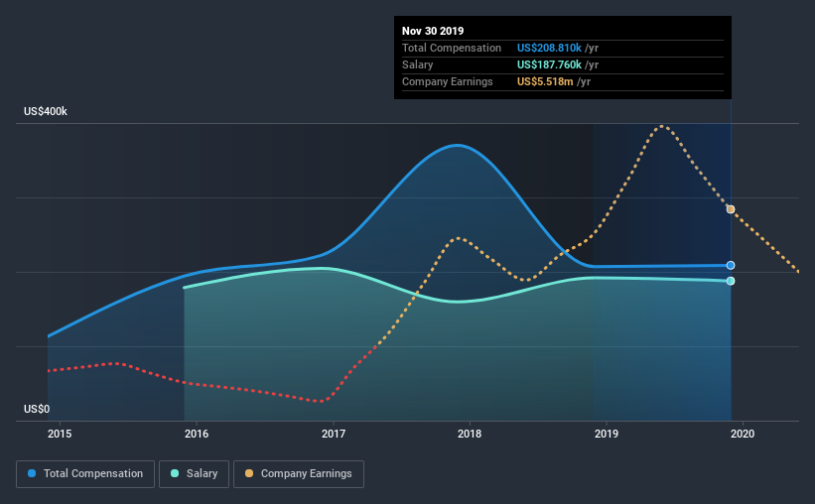Select the orange Company Earnings data point marker
The width and height of the screenshot is (815, 504).
(731, 209)
